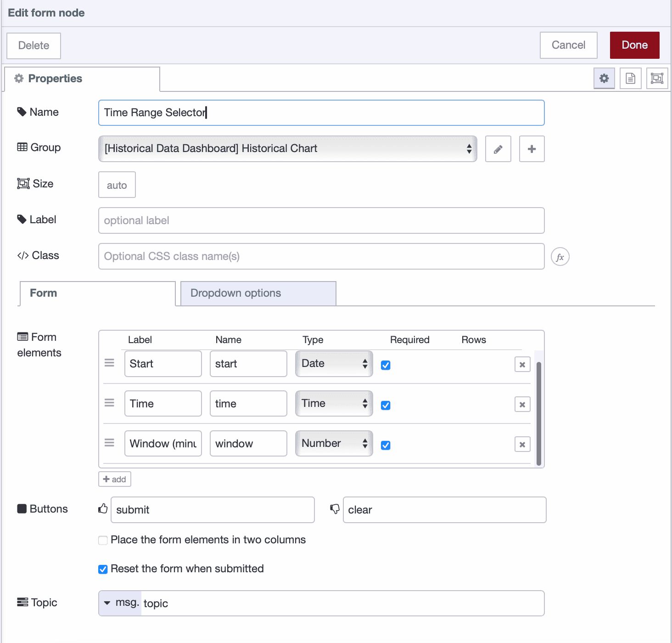
Task: Select the Form tab
Action: coord(43,293)
